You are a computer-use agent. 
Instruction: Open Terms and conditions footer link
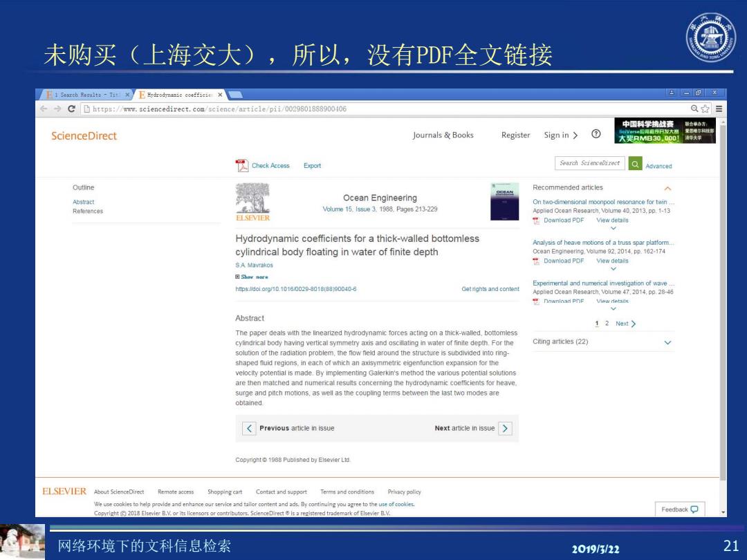347,492
